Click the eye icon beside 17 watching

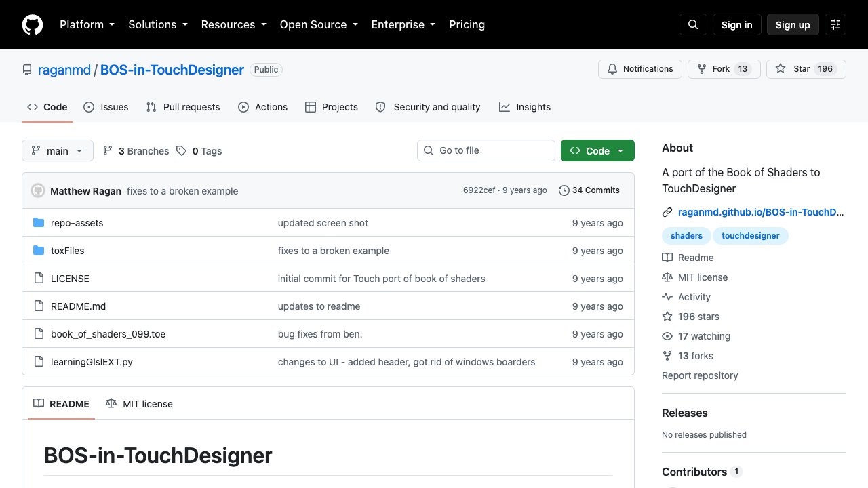point(667,336)
